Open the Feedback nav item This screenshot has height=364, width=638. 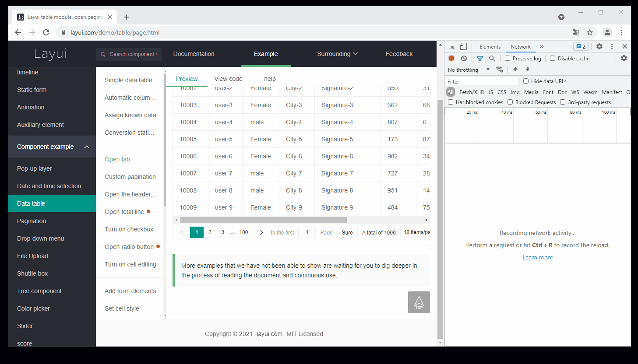click(399, 54)
